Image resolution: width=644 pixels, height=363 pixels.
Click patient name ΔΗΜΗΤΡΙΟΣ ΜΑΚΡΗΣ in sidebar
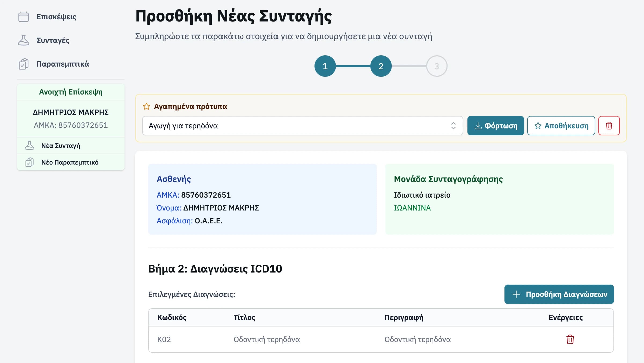[71, 112]
